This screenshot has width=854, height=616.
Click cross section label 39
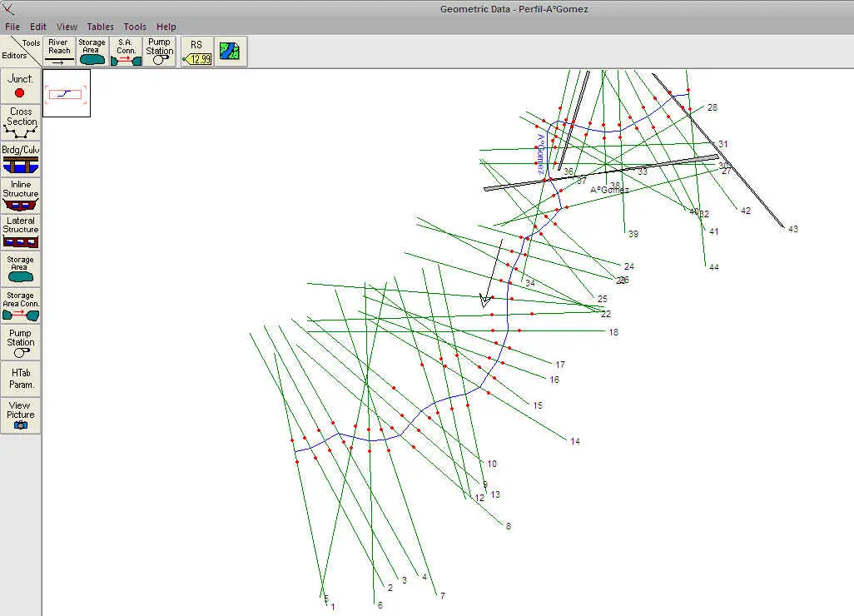(x=633, y=234)
